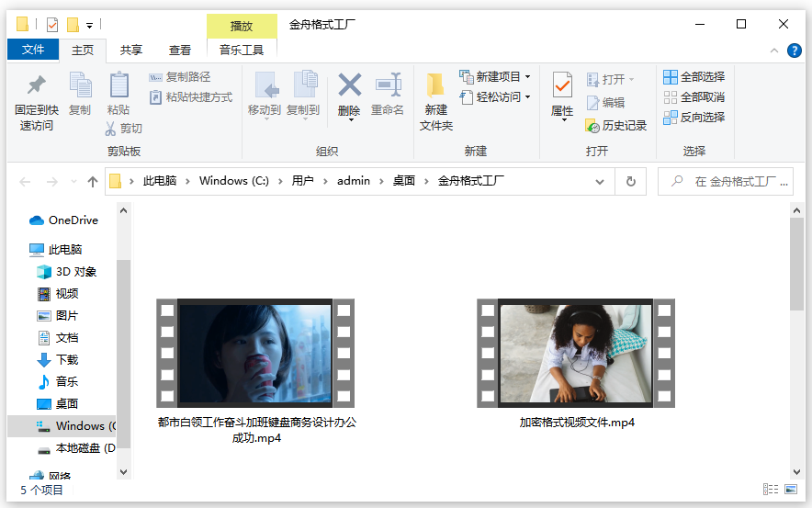Expand the Easy Access (轻松访问) dropdown
This screenshot has width=812, height=508.
pyautogui.click(x=527, y=97)
